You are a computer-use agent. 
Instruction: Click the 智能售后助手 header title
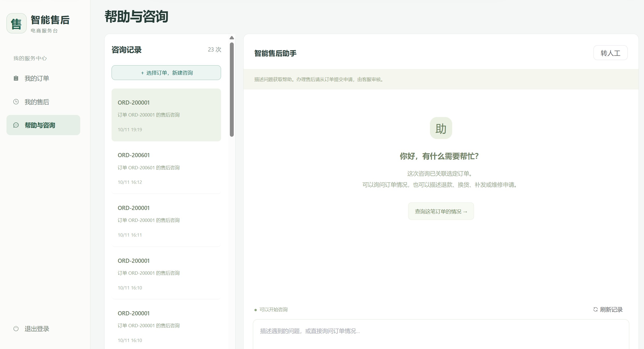pyautogui.click(x=275, y=53)
